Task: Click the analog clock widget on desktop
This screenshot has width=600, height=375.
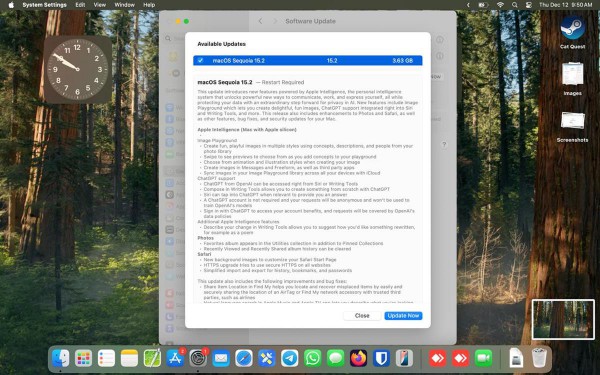Action: tap(78, 70)
